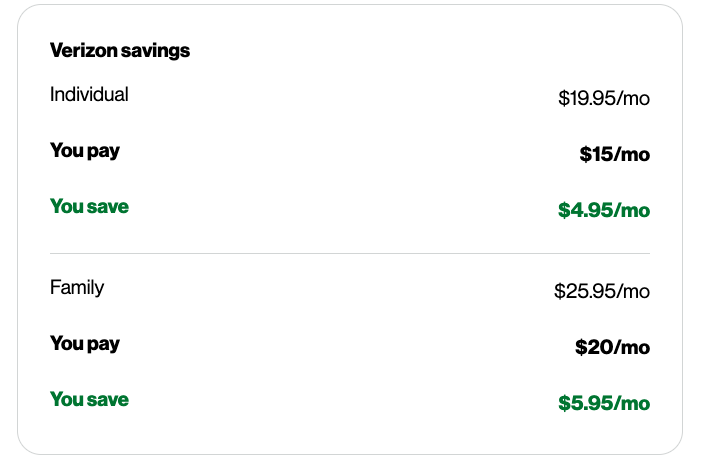Click the card's top-left rounded corner border
The image size is (703, 461).
25,13
